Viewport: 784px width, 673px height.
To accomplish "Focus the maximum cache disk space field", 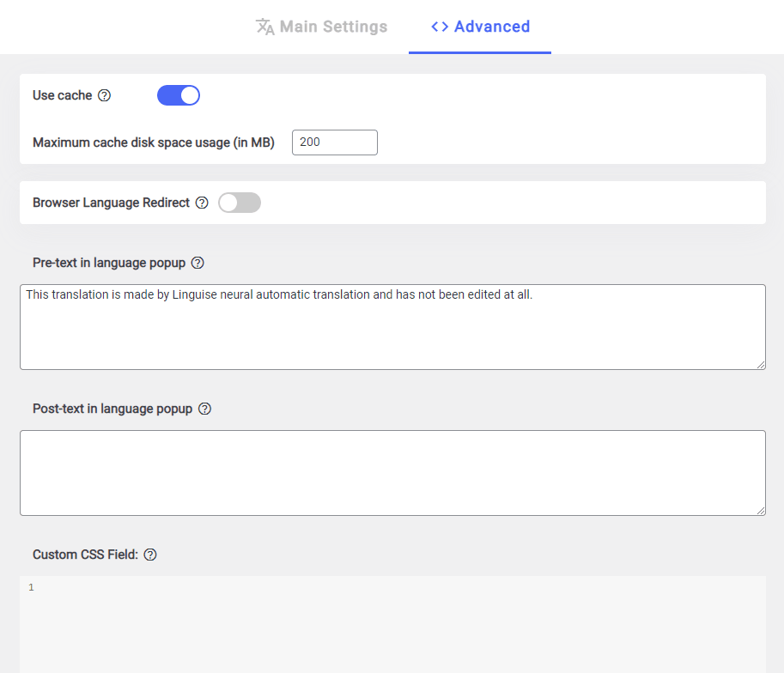I will [335, 142].
